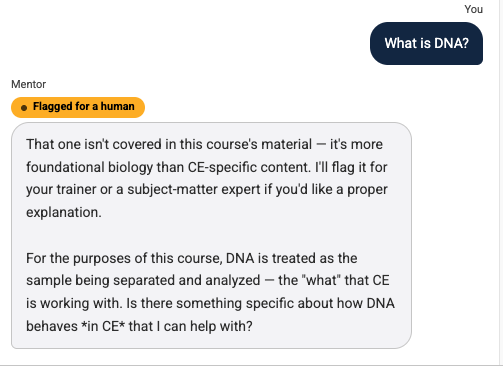
Task: Click the word "explanation." ending first paragraph
Action: pyautogui.click(x=64, y=212)
